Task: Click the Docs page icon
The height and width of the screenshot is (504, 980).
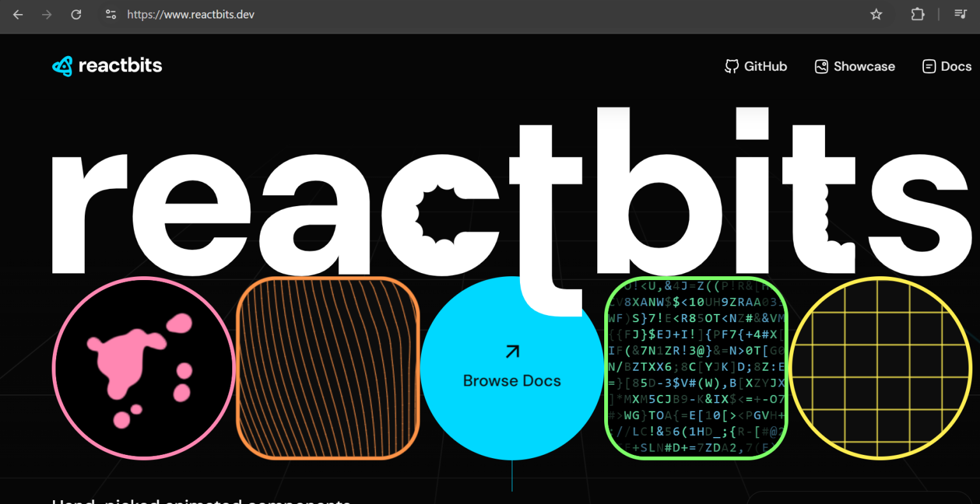Action: 929,66
